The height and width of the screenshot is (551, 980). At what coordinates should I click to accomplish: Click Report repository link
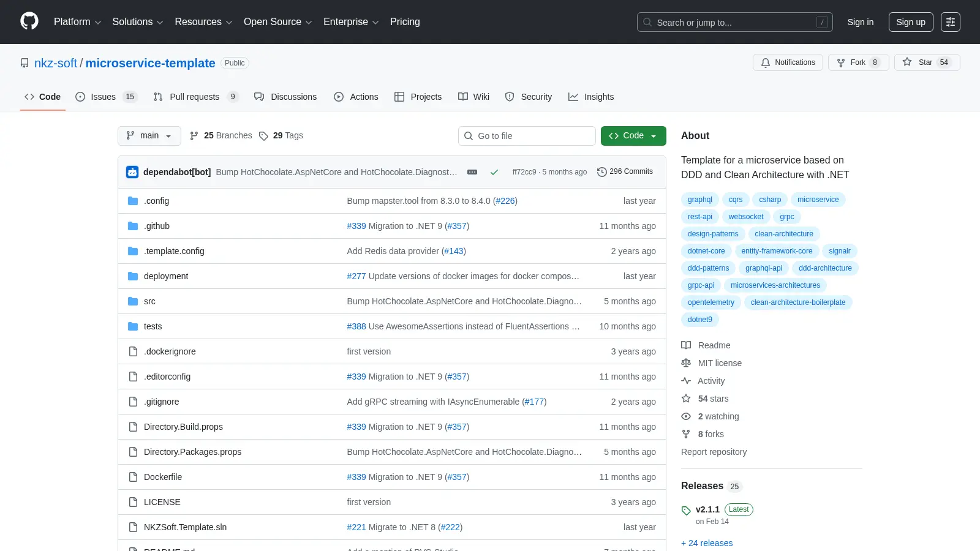coord(714,452)
